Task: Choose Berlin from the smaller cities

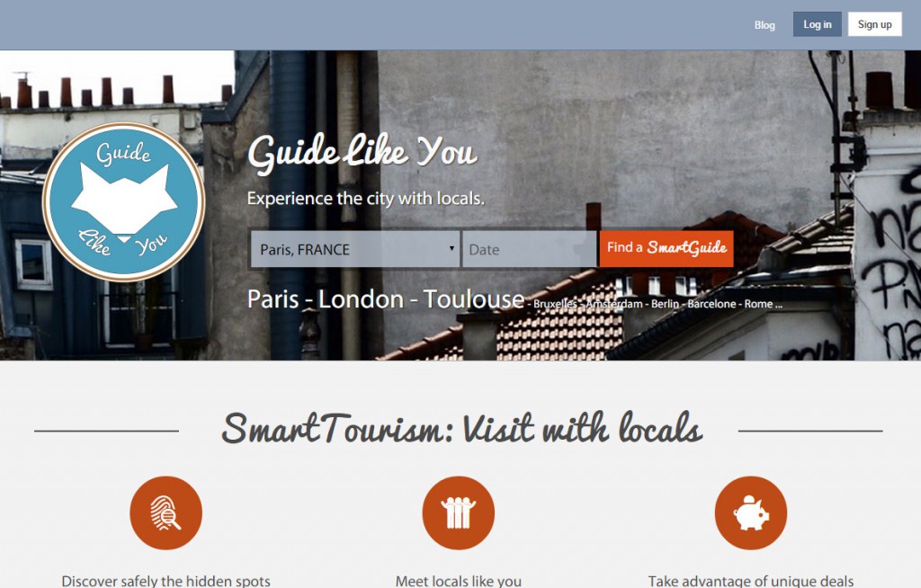Action: (665, 304)
